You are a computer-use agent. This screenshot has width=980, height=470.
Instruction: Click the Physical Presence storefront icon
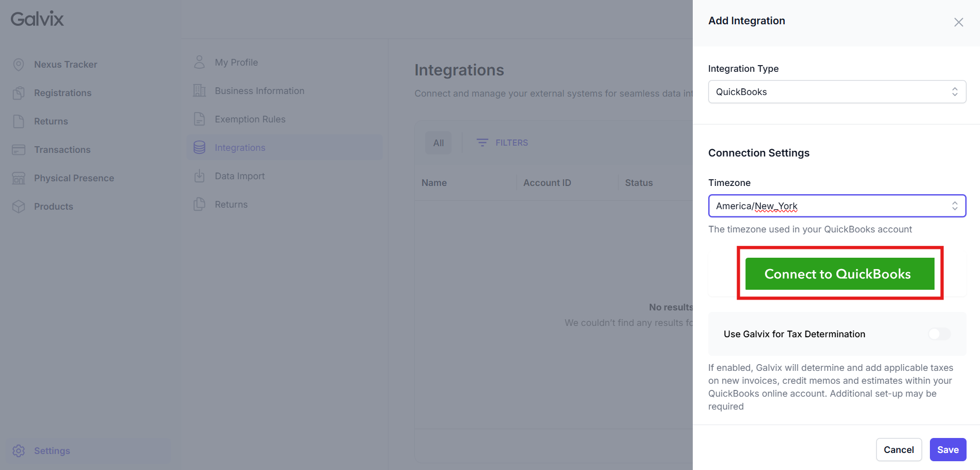point(19,178)
